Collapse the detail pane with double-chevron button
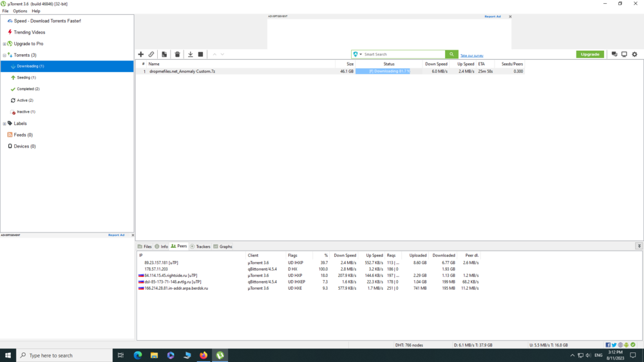 pos(639,245)
